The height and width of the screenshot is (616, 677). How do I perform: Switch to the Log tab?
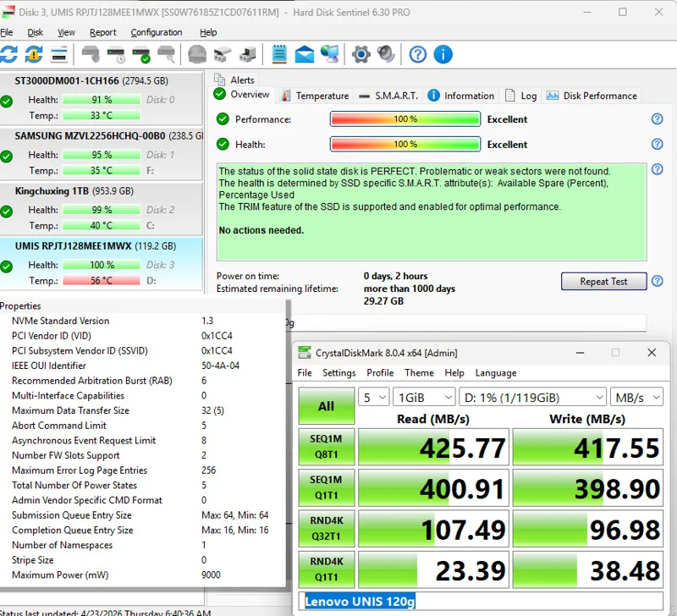click(520, 96)
